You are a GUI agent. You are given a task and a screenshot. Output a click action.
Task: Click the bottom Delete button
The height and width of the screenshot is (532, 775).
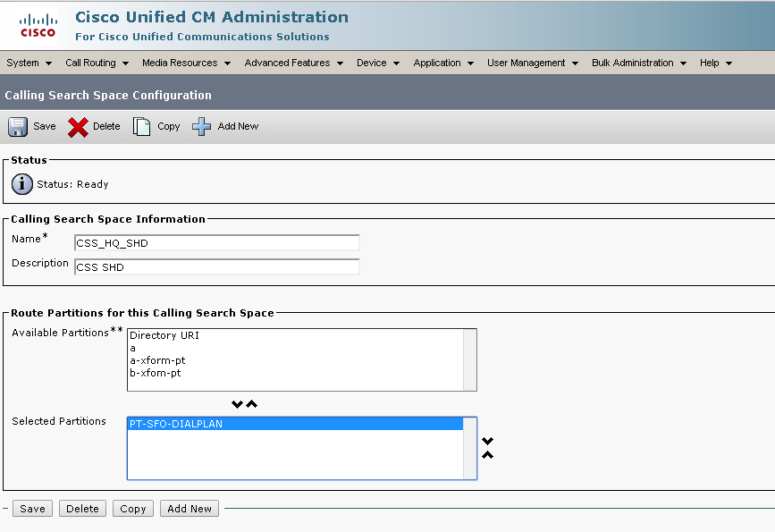point(82,509)
